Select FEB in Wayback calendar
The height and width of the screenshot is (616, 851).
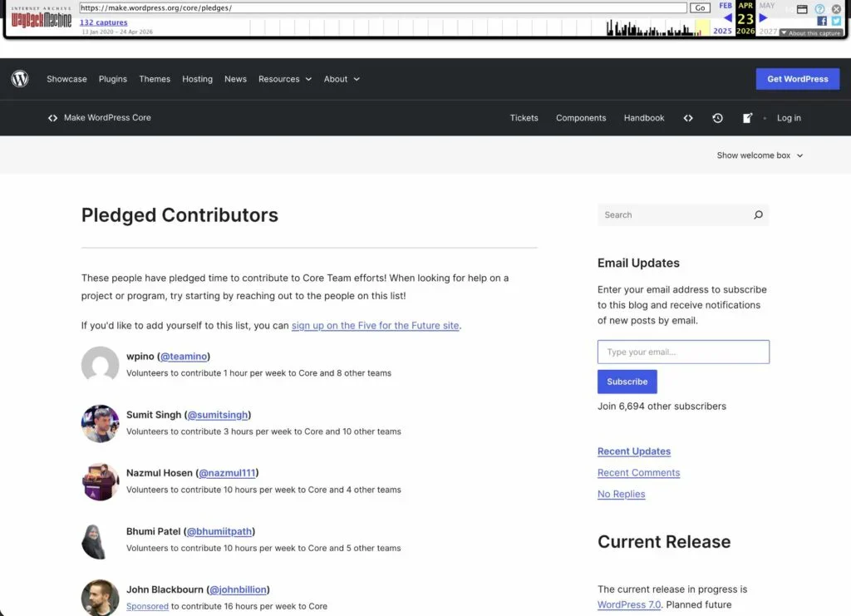(x=726, y=6)
